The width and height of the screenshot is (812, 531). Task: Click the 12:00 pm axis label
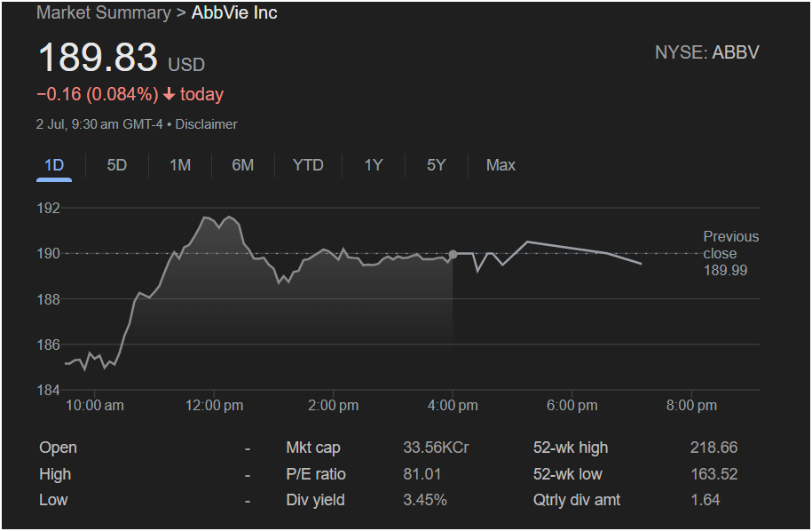click(214, 405)
